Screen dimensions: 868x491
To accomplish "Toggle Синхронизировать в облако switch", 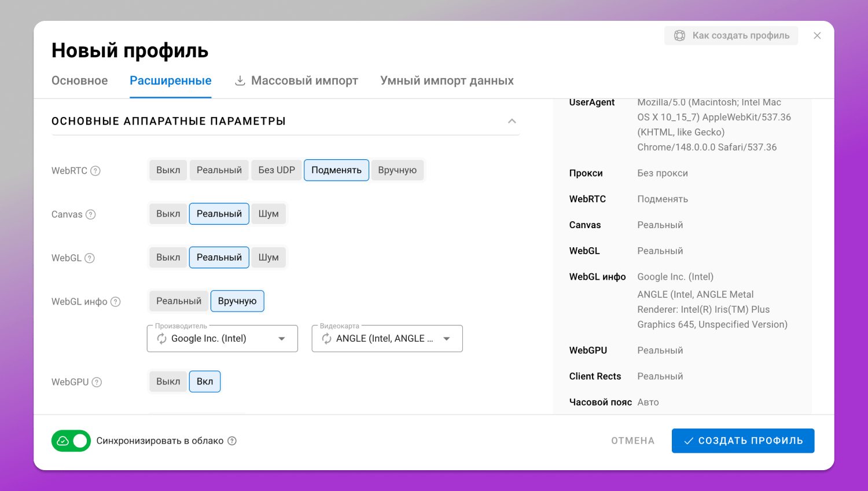I will click(x=71, y=441).
